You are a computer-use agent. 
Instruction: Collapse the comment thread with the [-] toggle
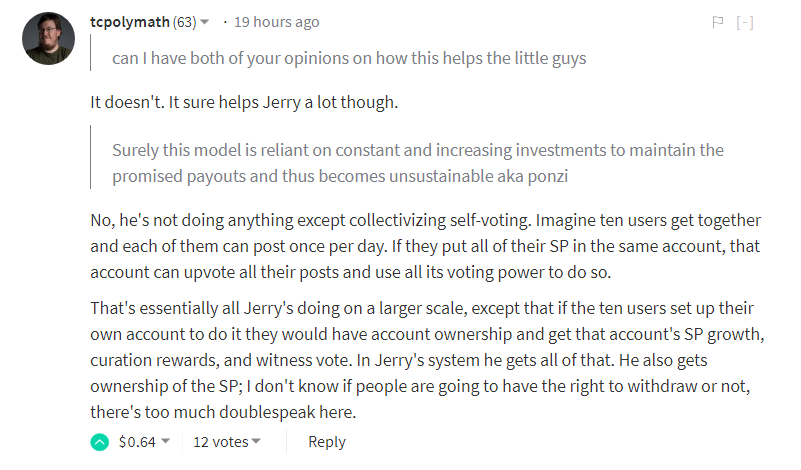click(x=745, y=22)
